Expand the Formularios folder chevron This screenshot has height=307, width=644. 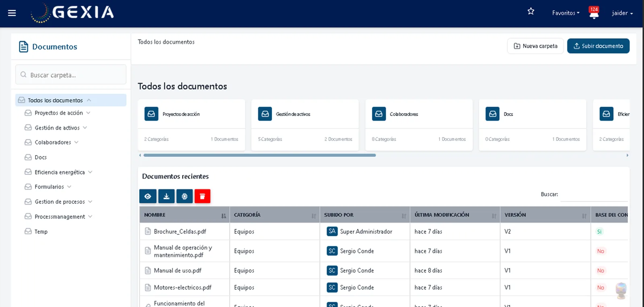coord(69,187)
